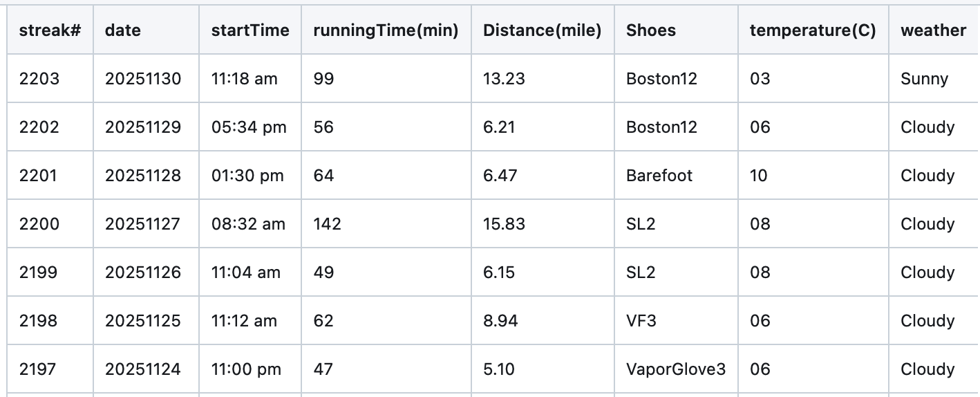Select the Barefoot shoes cell
The width and height of the screenshot is (980, 397).
pyautogui.click(x=659, y=176)
